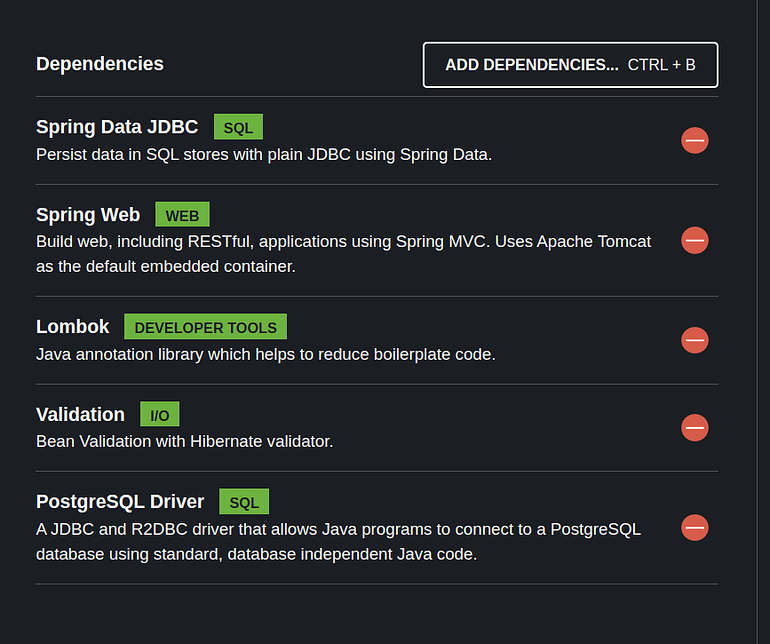This screenshot has width=770, height=644.
Task: Click the SQL tag beside Spring Data JDBC
Action: click(238, 127)
